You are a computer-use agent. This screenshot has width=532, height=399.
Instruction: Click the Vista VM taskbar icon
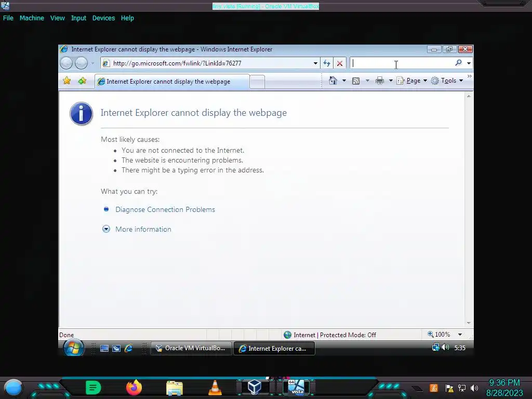point(297,387)
